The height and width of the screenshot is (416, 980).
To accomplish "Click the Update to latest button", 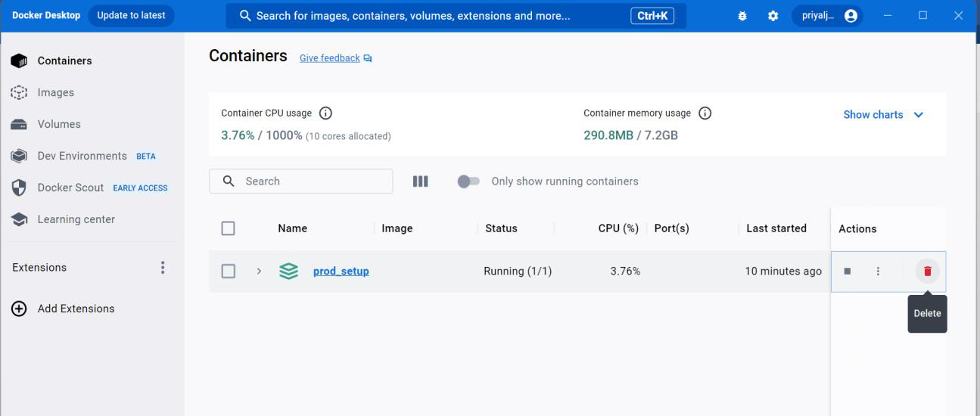I will [x=131, y=15].
